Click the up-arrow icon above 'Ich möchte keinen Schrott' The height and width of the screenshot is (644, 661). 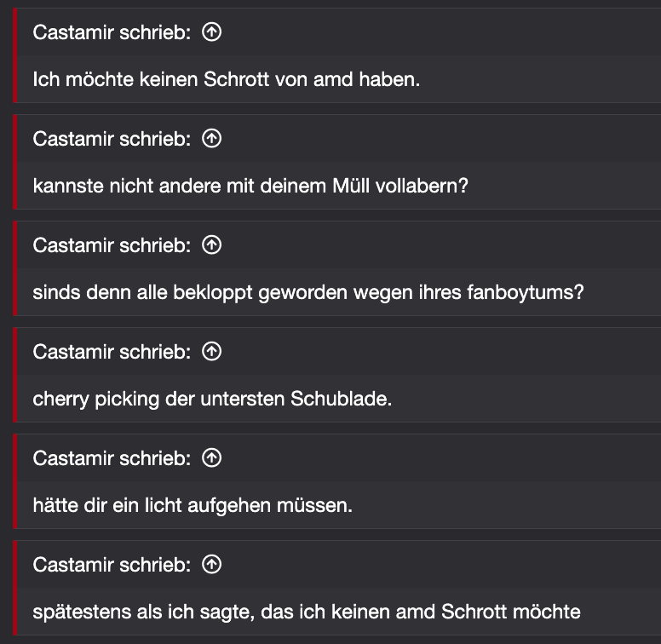click(x=212, y=32)
